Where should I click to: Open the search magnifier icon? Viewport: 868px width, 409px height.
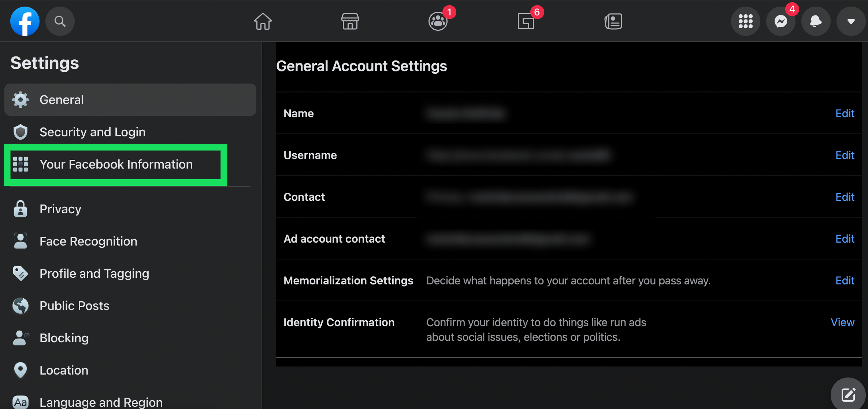[x=60, y=21]
